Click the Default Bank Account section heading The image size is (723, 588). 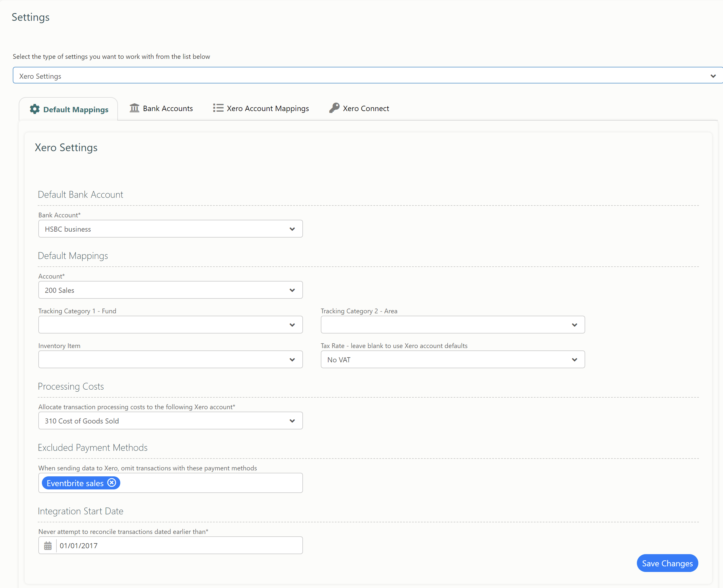[80, 195]
